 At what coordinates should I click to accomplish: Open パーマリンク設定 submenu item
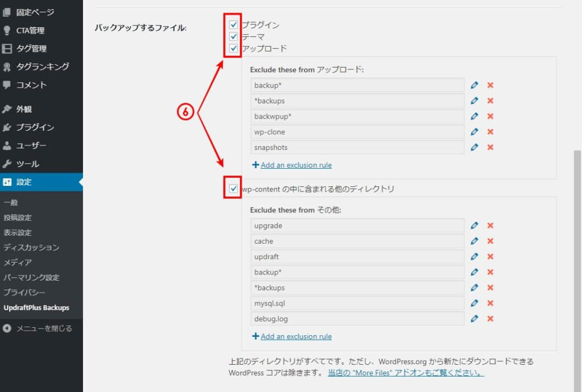pyautogui.click(x=31, y=278)
